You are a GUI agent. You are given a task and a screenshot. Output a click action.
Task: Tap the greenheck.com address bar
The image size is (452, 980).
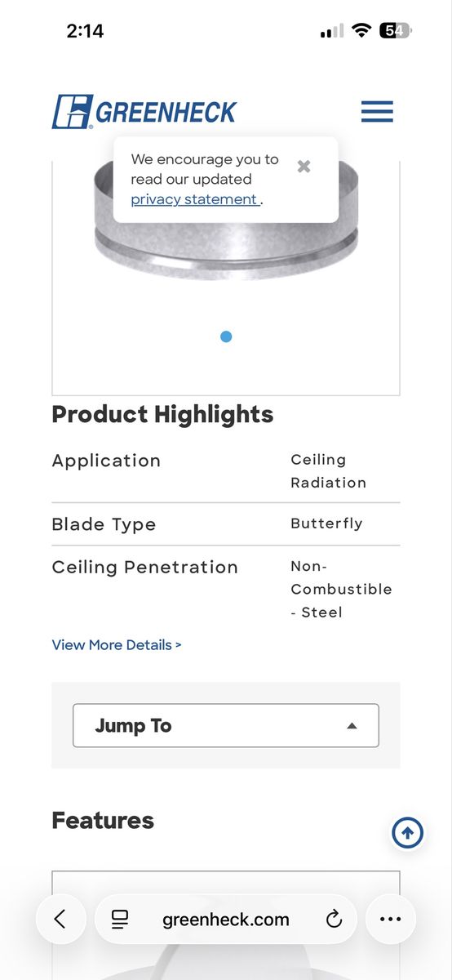[226, 919]
